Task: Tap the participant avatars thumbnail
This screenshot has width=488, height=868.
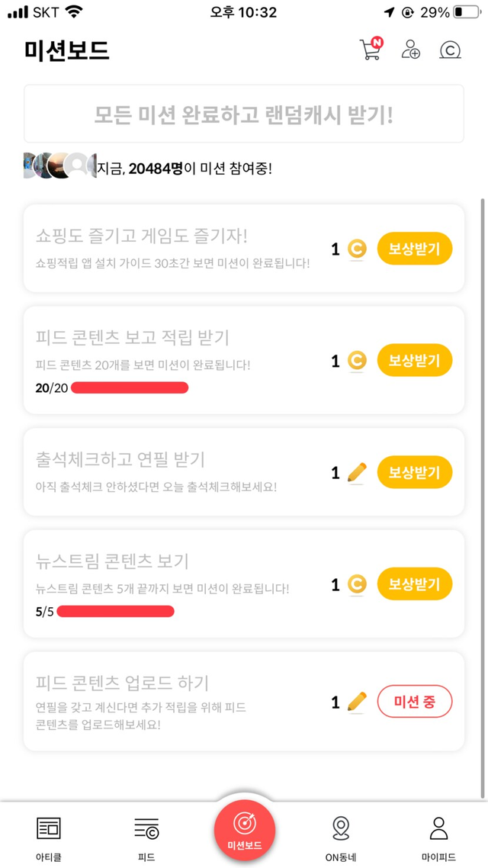Action: 59,166
